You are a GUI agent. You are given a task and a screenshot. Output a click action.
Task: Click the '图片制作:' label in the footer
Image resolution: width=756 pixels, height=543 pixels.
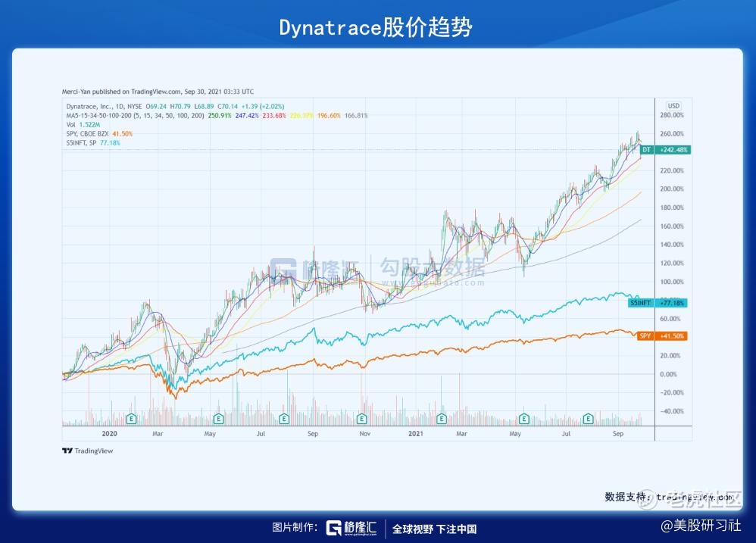click(295, 528)
